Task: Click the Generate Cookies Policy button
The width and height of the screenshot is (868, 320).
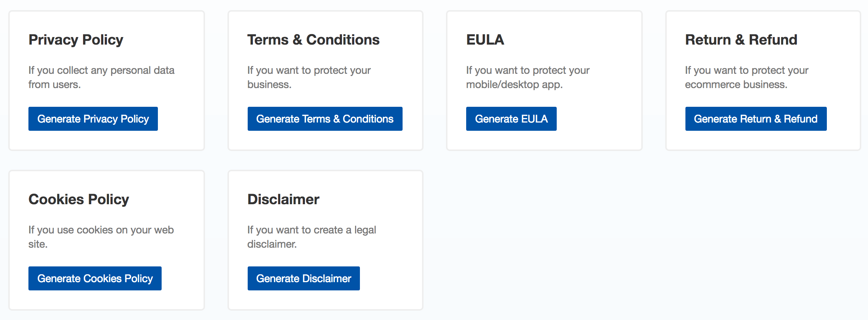Action: [x=95, y=278]
